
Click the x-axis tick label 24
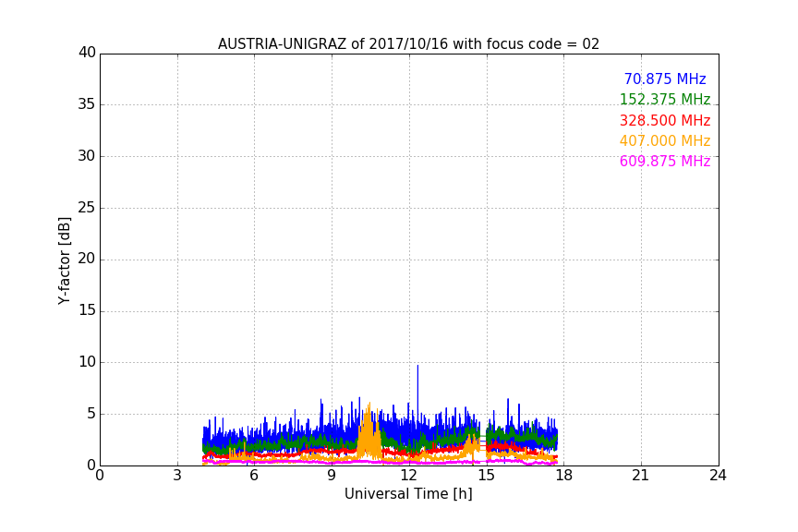718,476
